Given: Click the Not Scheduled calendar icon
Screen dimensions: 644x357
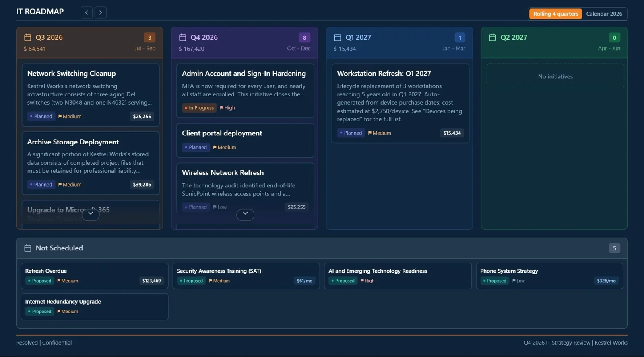Looking at the screenshot, I should click(x=27, y=248).
